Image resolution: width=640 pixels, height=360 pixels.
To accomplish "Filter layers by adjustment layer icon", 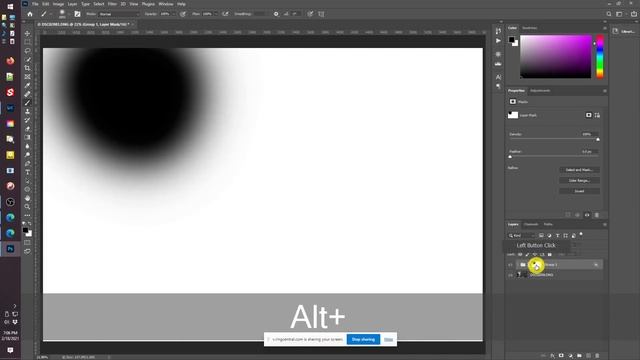I will [549, 236].
